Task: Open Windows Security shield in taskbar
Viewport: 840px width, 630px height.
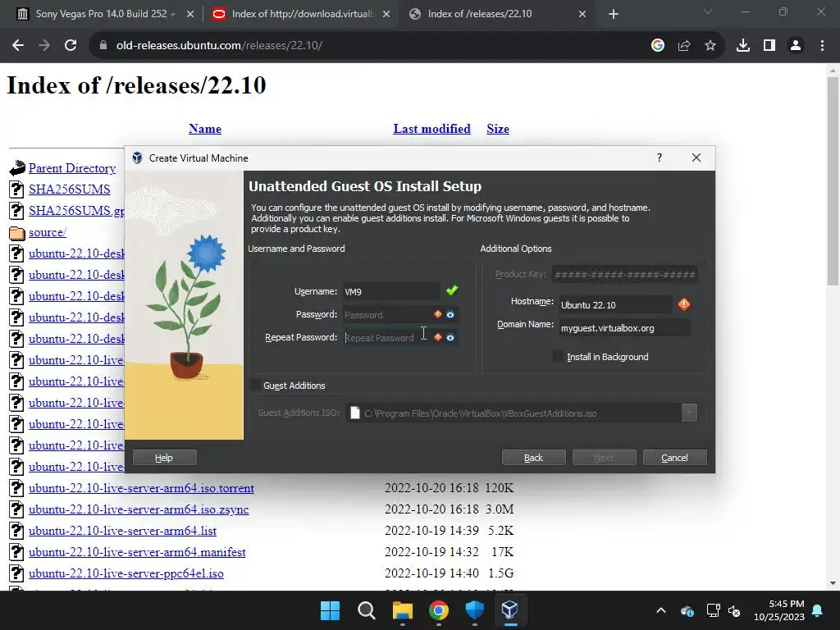Action: pos(475,610)
